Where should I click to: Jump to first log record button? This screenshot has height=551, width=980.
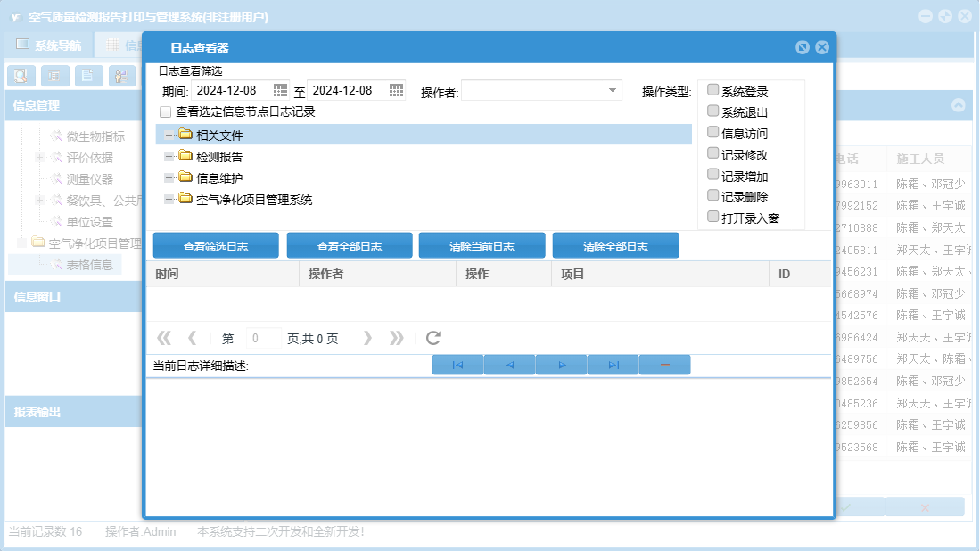point(457,365)
